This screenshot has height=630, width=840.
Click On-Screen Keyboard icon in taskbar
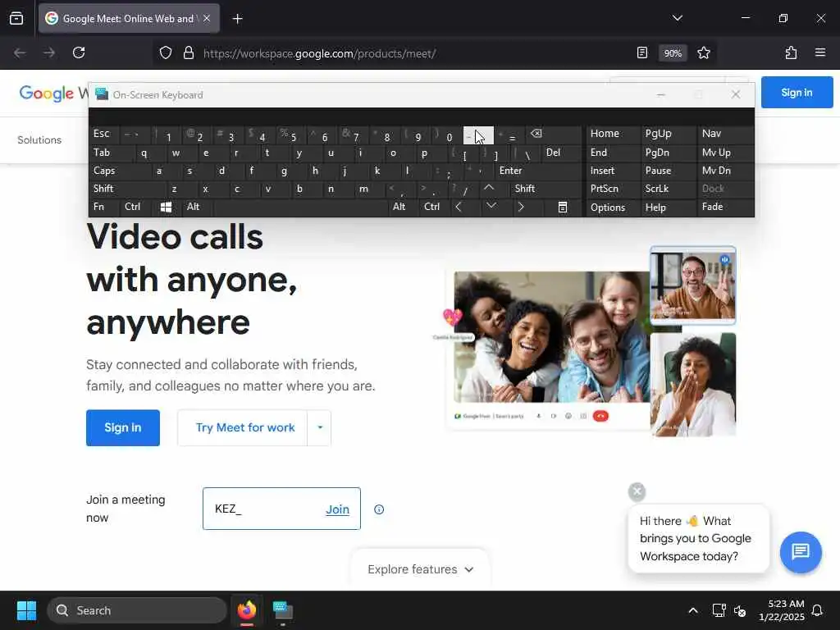click(x=282, y=610)
